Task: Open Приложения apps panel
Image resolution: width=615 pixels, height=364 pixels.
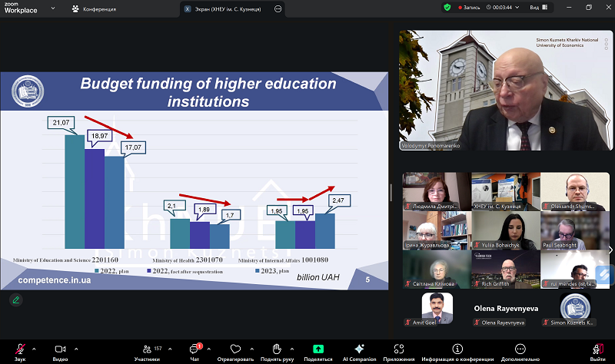Action: pos(399,349)
